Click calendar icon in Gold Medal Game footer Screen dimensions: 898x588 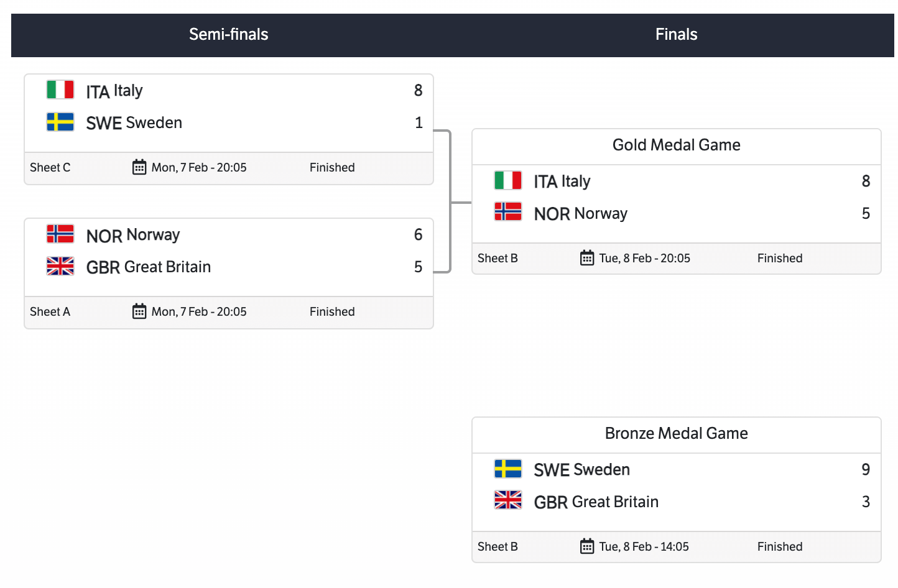click(587, 258)
